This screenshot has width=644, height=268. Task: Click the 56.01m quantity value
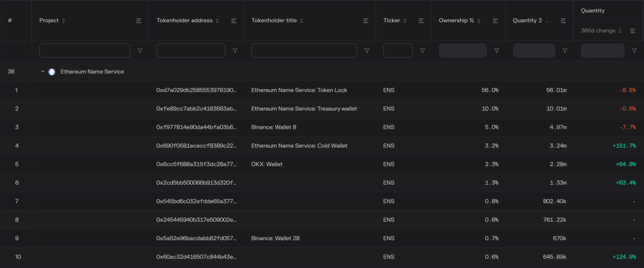[557, 90]
